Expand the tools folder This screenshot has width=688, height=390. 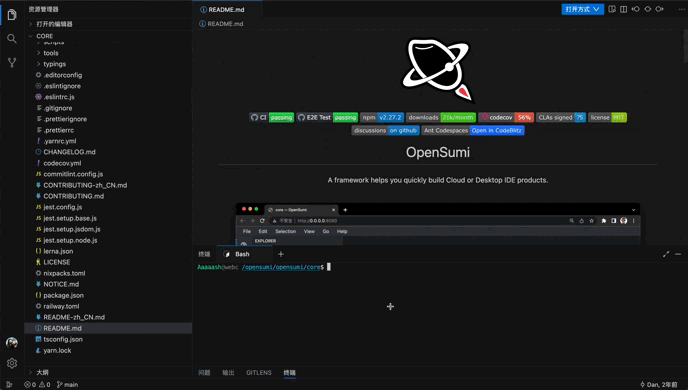click(x=108, y=53)
